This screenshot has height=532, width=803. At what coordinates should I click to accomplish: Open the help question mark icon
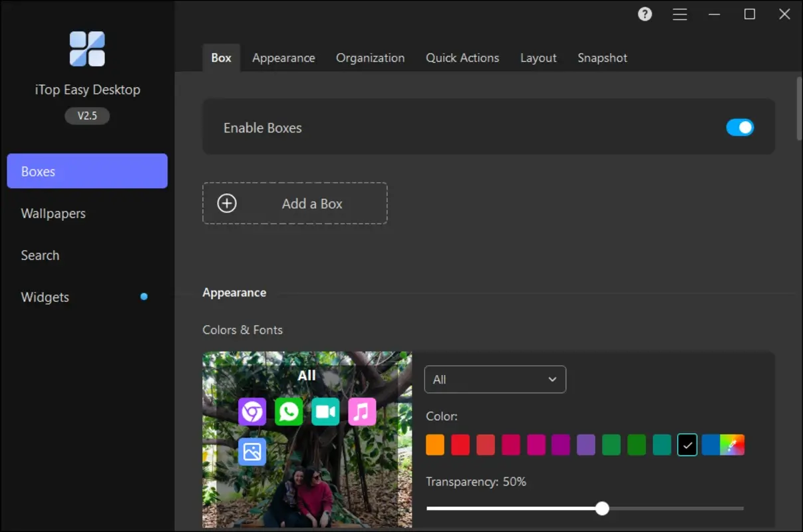pyautogui.click(x=644, y=13)
